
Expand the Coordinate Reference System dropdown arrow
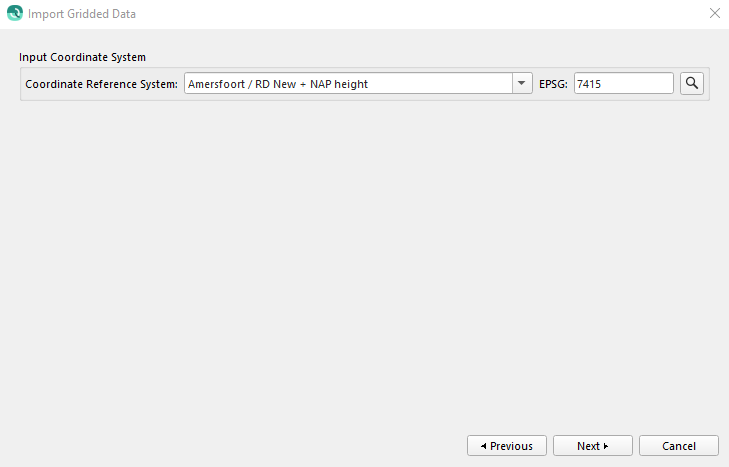[x=522, y=84]
